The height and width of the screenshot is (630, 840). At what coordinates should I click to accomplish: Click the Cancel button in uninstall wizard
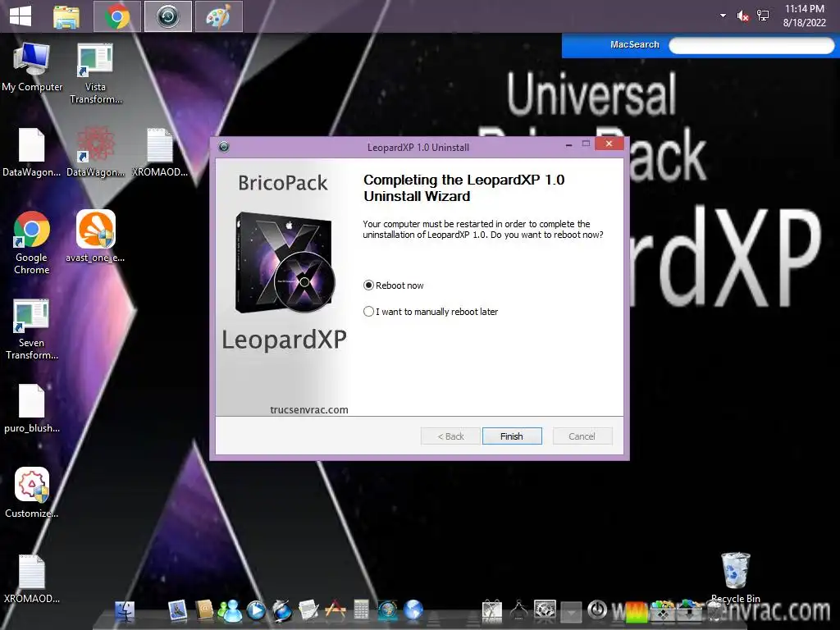point(582,436)
